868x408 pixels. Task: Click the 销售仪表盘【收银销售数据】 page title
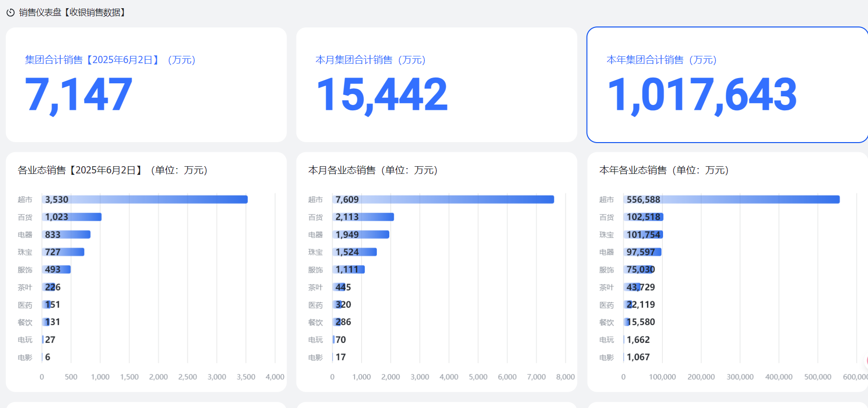coord(72,13)
